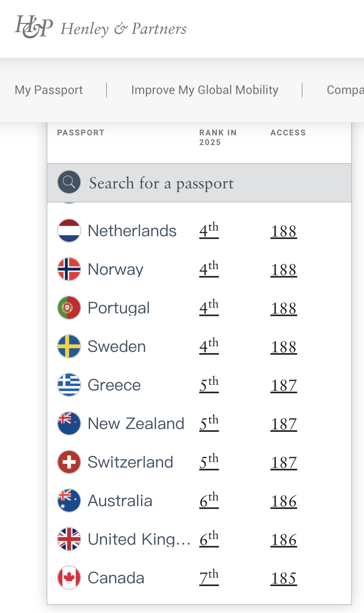This screenshot has height=613, width=364.
Task: Click the magnifying glass search icon
Action: pos(69,182)
